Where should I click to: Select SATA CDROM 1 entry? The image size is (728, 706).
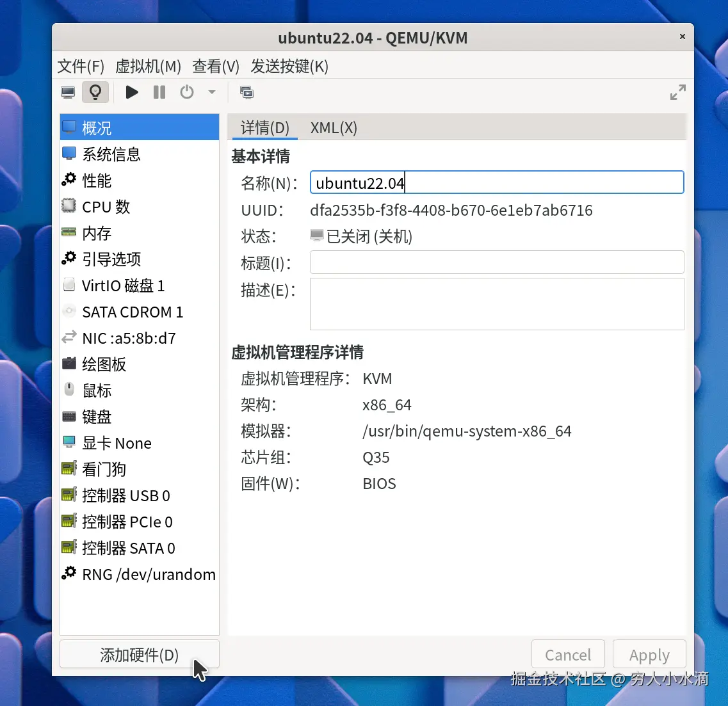[x=140, y=312]
